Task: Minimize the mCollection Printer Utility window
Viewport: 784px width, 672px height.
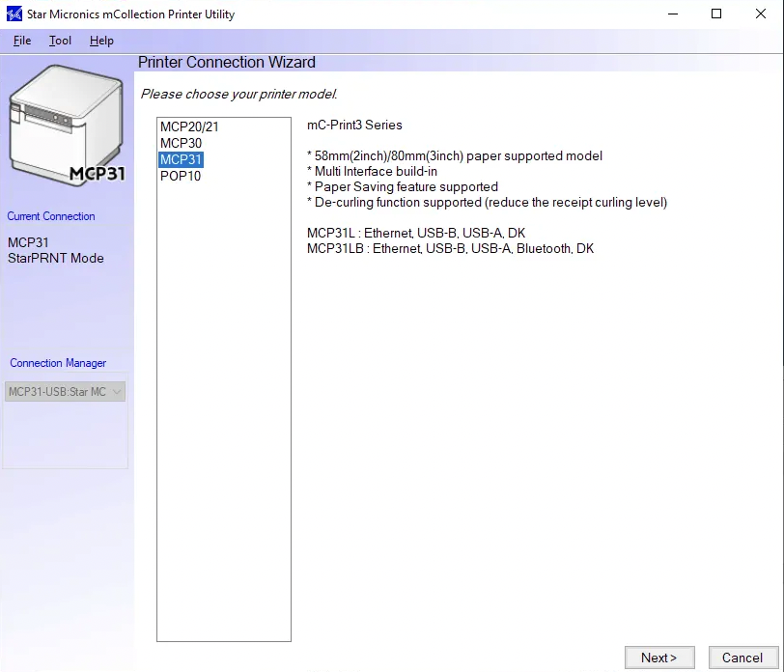Action: 673,14
